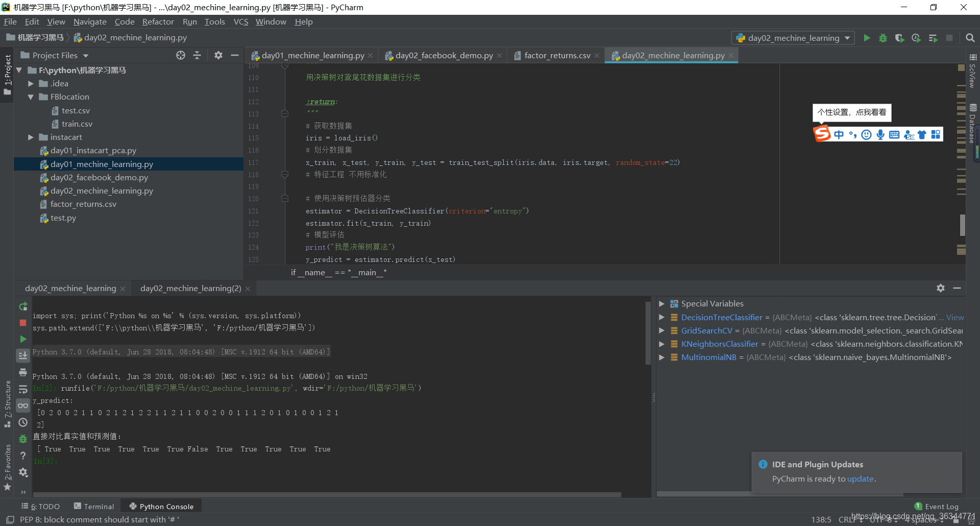Click the locate/scroll from source target icon
The height and width of the screenshot is (526, 980).
pyautogui.click(x=181, y=55)
